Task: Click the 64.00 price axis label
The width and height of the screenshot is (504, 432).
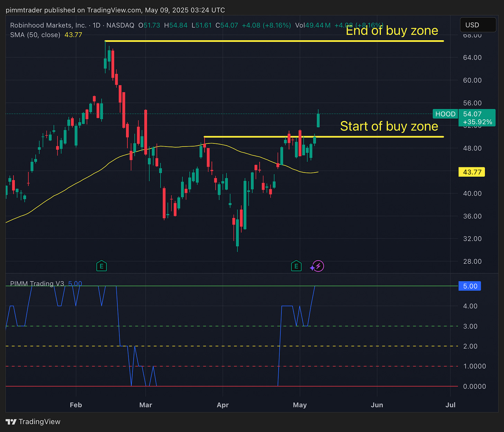Action: click(472, 58)
